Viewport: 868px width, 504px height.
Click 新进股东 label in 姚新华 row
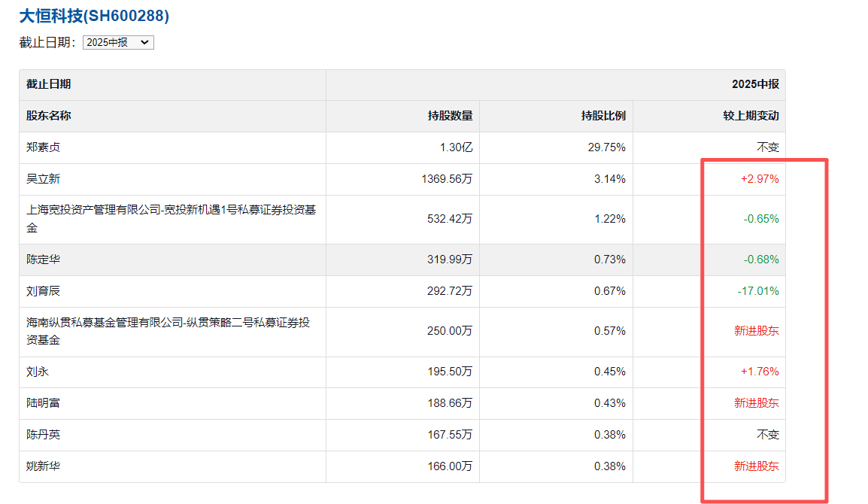[756, 466]
